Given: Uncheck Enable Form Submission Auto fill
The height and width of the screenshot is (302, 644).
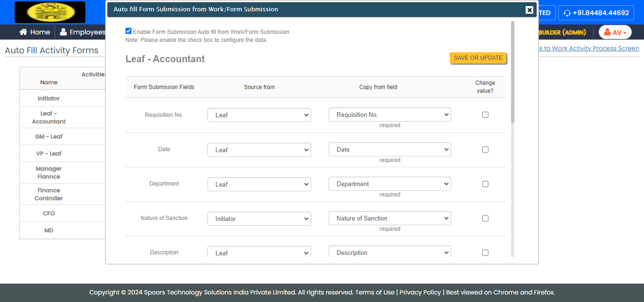Looking at the screenshot, I should click(x=129, y=31).
